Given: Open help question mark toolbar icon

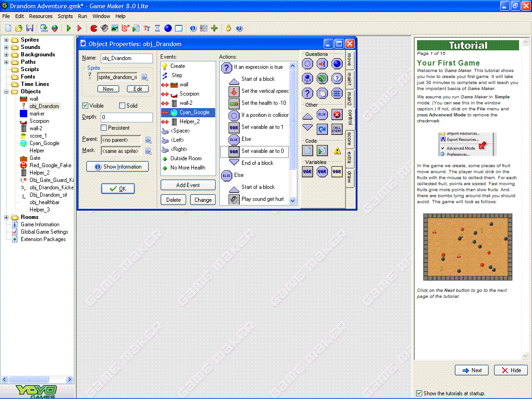Looking at the screenshot, I should pos(239,28).
